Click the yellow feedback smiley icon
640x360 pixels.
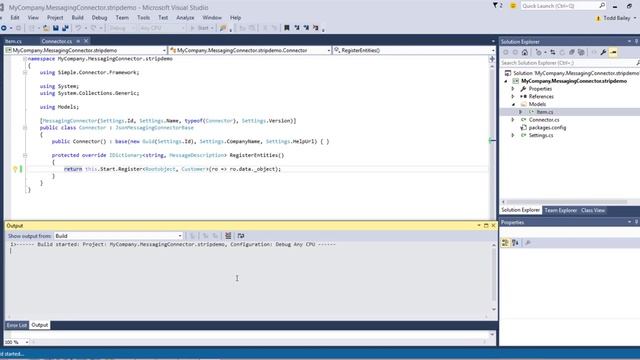513,6
